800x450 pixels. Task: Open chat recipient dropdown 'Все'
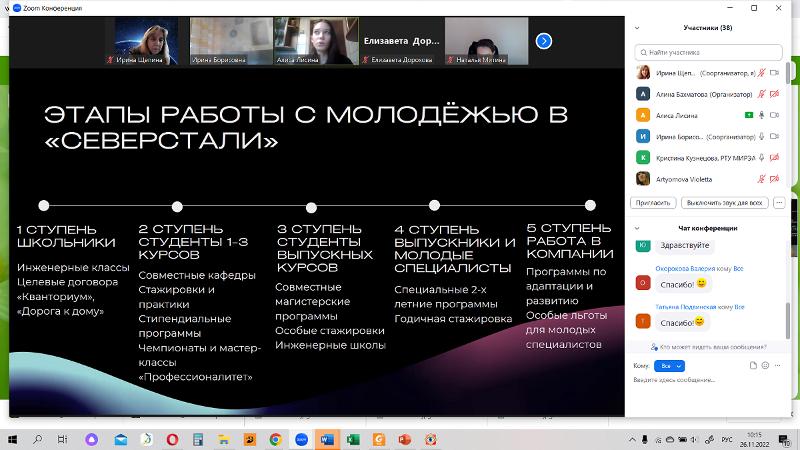pos(668,366)
